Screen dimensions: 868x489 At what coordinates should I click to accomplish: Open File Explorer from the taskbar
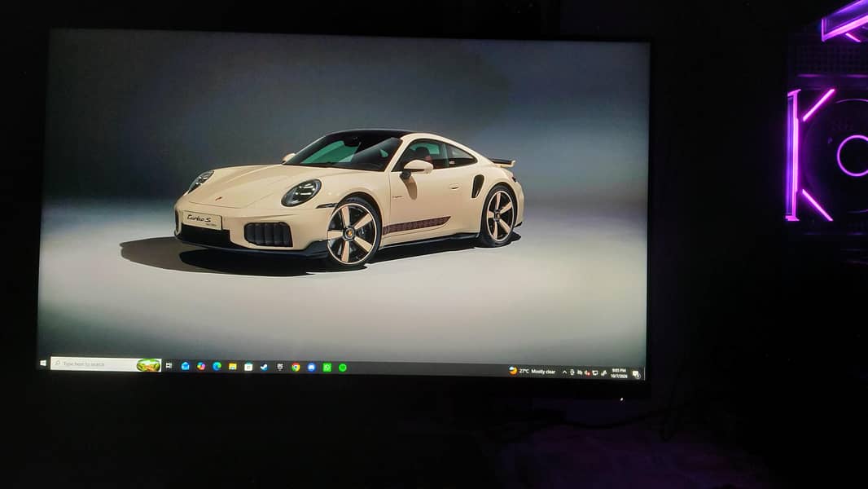point(233,367)
